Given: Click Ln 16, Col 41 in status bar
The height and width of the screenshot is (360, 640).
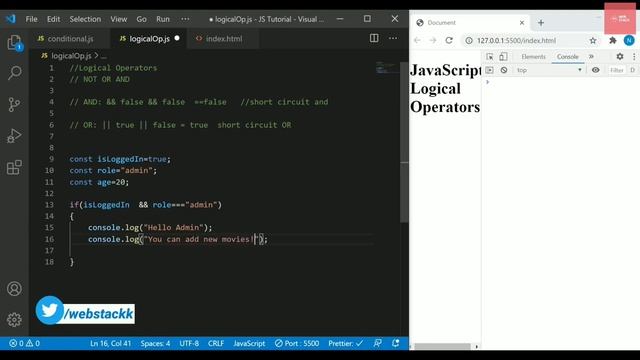Looking at the screenshot, I should [x=111, y=343].
